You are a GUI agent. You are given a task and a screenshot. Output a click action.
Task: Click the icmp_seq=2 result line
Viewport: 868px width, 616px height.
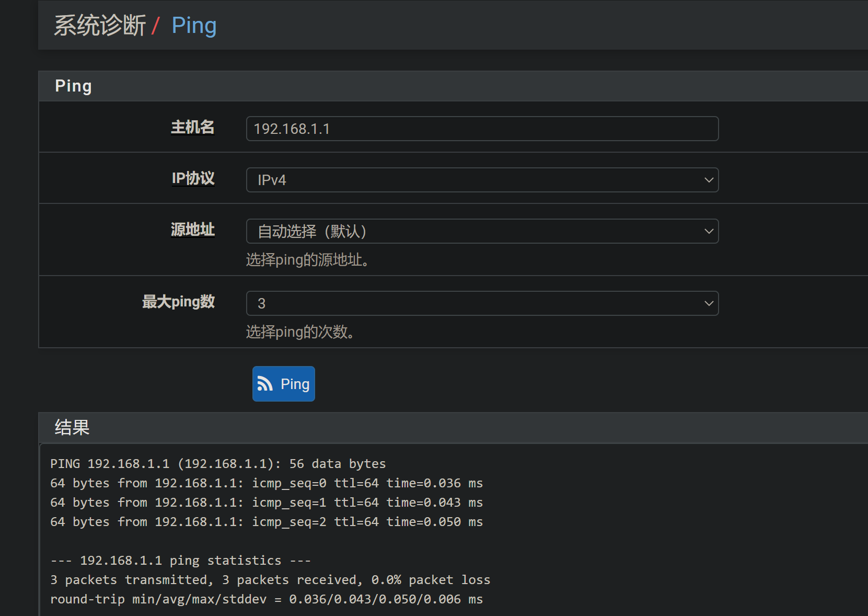266,522
